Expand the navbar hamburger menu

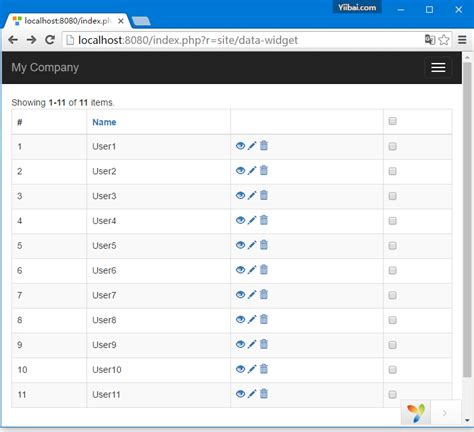(x=438, y=67)
